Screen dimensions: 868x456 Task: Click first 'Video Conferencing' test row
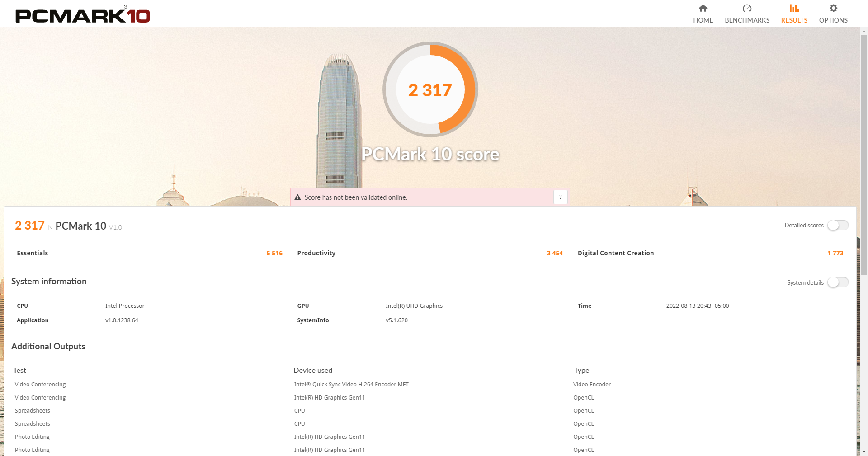click(x=40, y=385)
